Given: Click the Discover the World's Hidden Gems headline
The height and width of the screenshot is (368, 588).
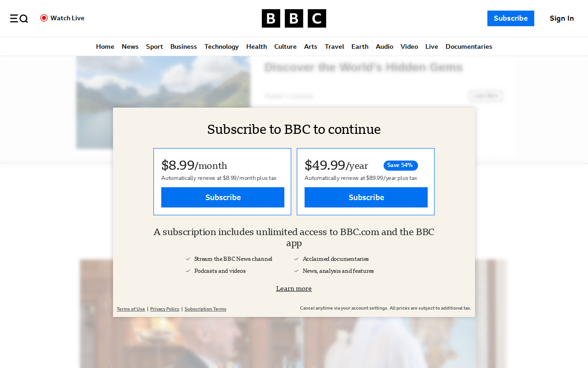Looking at the screenshot, I should (363, 67).
